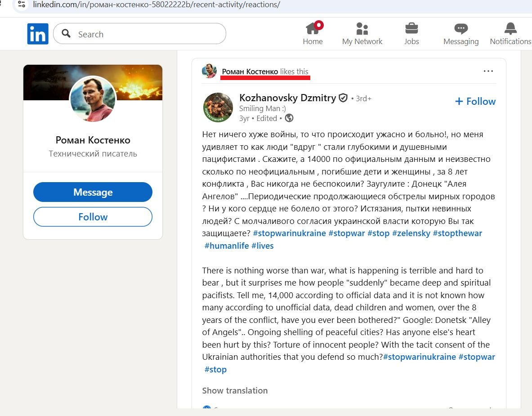The image size is (532, 416).
Task: Follow Kozhanovsky Dzmitry
Action: 475,102
